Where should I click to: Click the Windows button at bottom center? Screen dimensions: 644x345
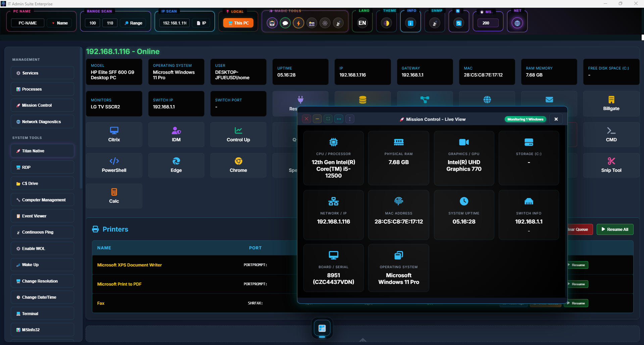322,328
